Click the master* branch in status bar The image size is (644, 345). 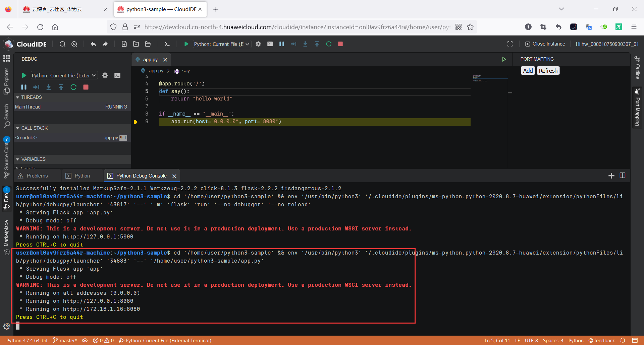65,341
